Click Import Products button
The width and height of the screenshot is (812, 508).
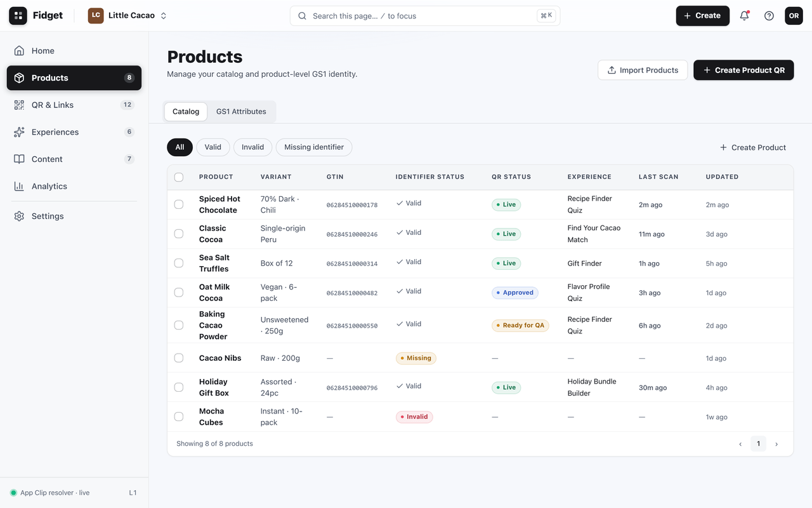pyautogui.click(x=643, y=70)
